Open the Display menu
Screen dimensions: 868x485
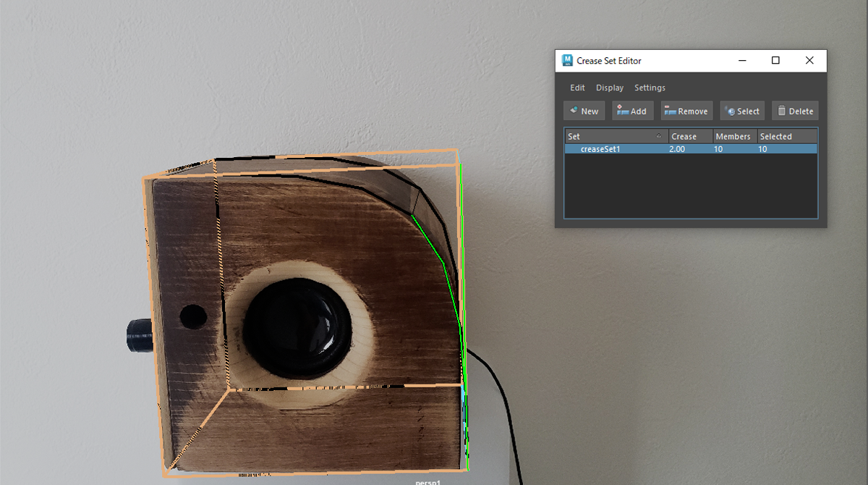click(610, 88)
